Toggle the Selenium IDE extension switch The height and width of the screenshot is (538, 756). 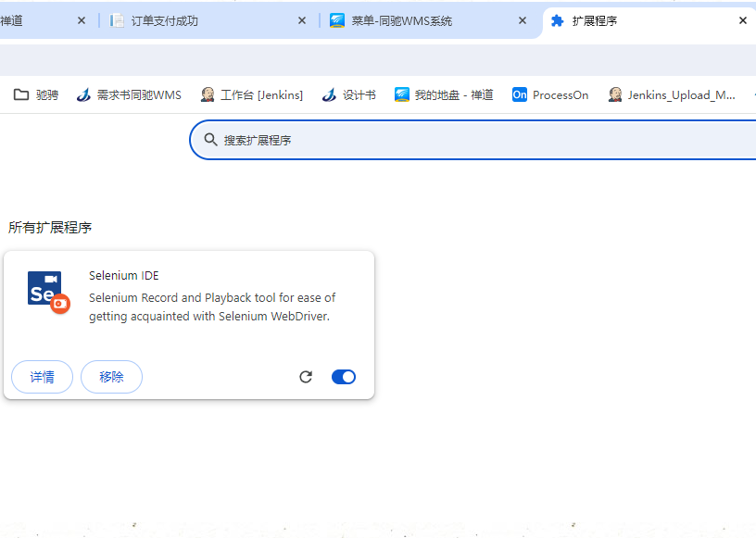[344, 377]
